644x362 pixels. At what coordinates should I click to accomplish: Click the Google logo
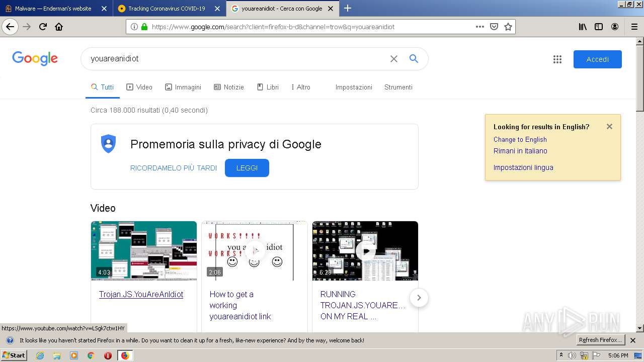(35, 58)
